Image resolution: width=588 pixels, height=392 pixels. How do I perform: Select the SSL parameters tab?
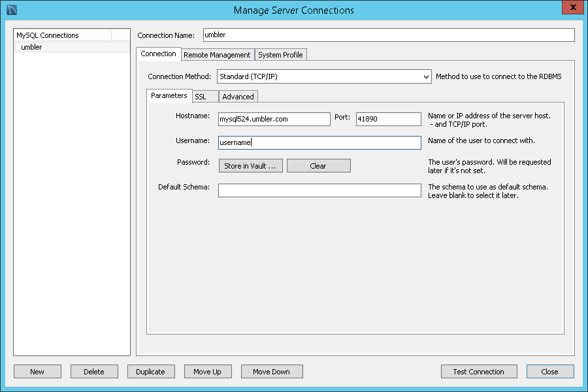(x=204, y=96)
